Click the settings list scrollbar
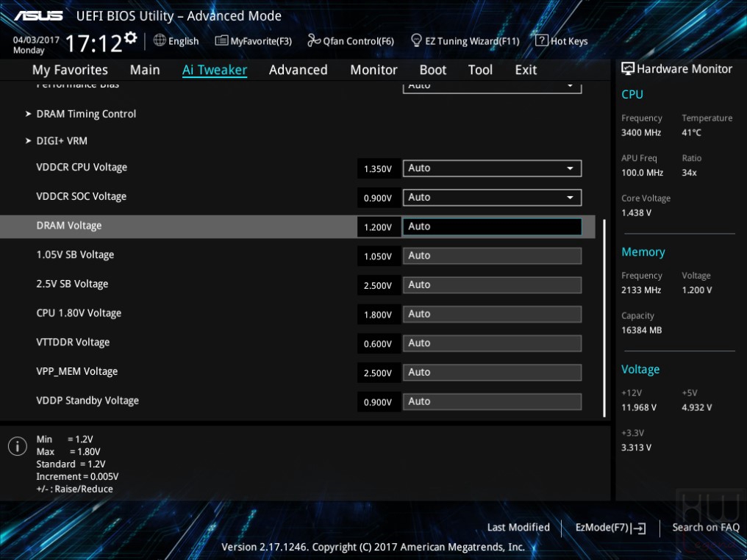747x560 pixels. coord(604,318)
